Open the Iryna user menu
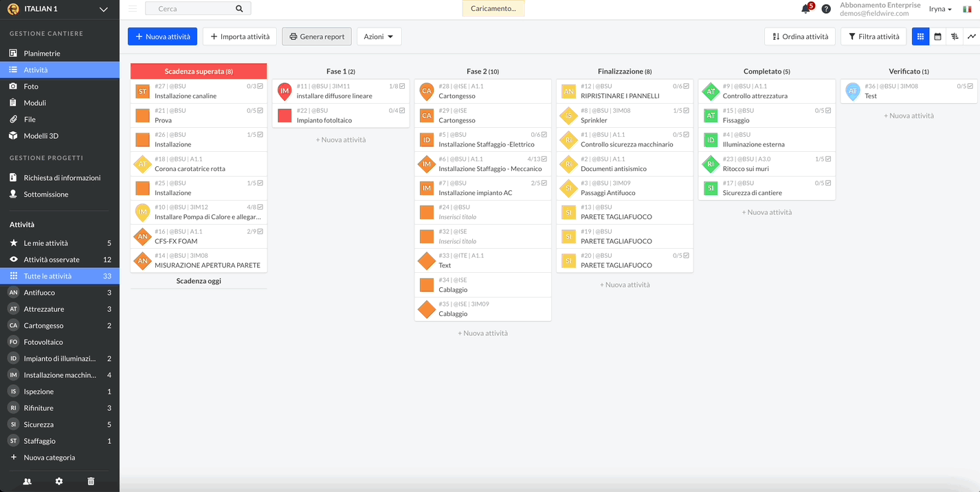Screen dimensions: 980x492 940,9
